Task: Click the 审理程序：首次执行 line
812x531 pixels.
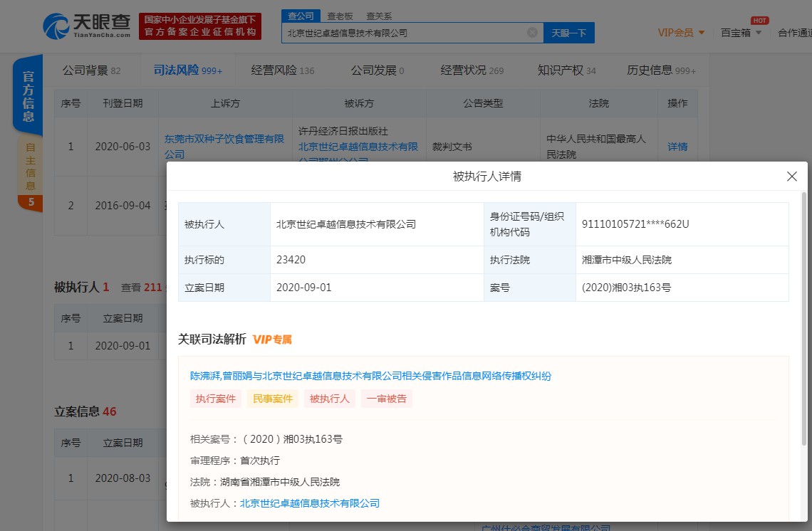Action: [x=234, y=460]
